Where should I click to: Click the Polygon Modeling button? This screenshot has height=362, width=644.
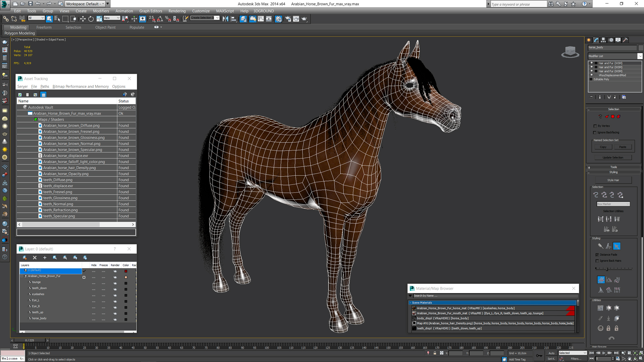[x=20, y=33]
